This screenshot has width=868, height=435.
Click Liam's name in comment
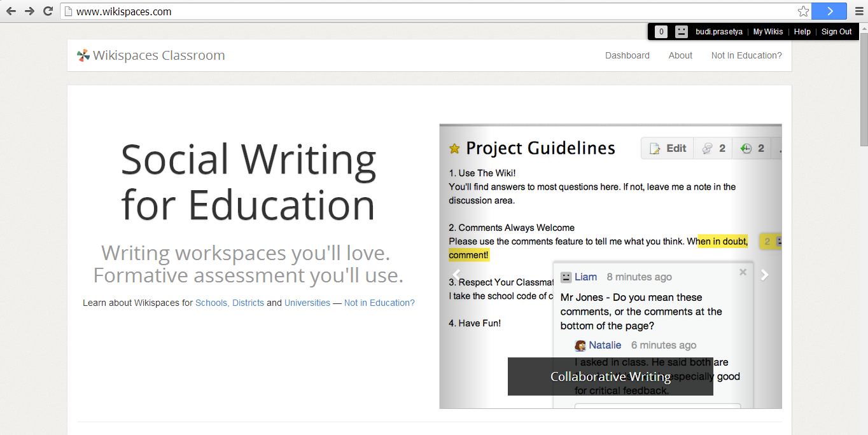[585, 277]
